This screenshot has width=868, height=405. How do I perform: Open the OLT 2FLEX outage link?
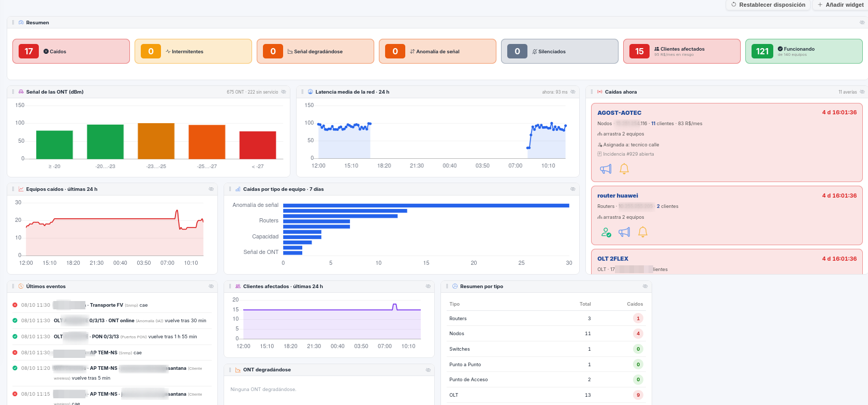613,259
